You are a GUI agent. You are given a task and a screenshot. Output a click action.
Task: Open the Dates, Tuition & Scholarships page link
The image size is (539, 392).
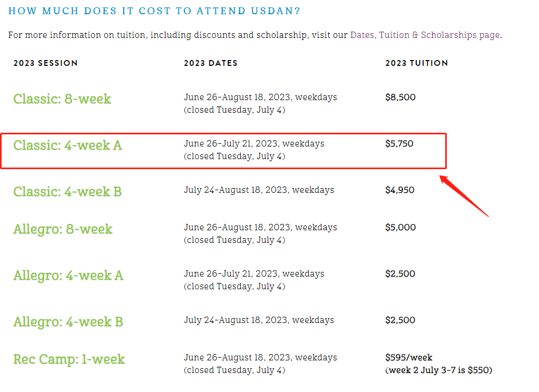(425, 35)
